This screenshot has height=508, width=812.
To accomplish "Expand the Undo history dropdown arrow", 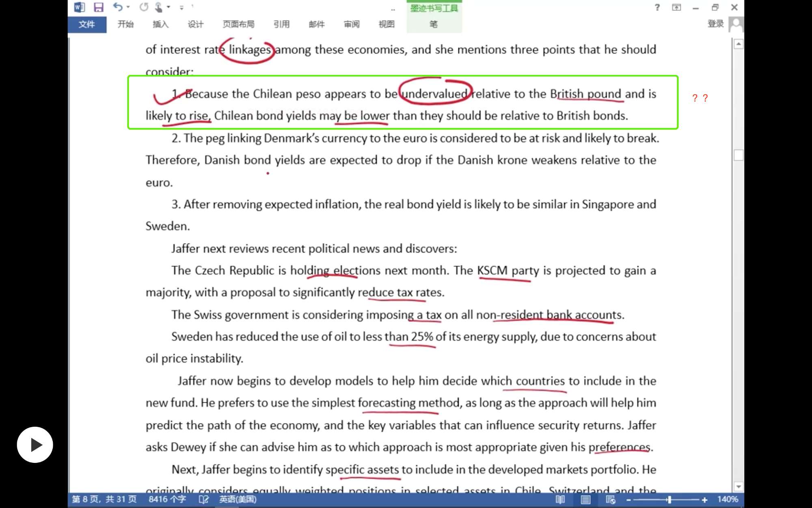I will 128,7.
